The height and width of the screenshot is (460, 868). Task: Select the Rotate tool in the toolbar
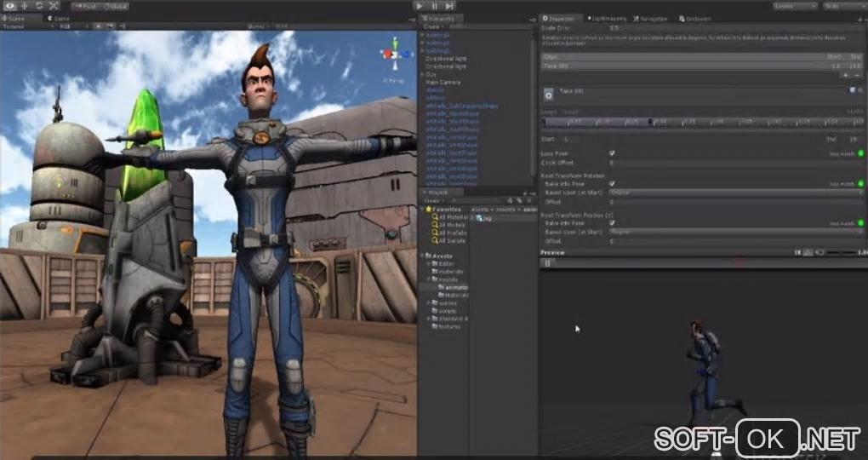tap(39, 6)
